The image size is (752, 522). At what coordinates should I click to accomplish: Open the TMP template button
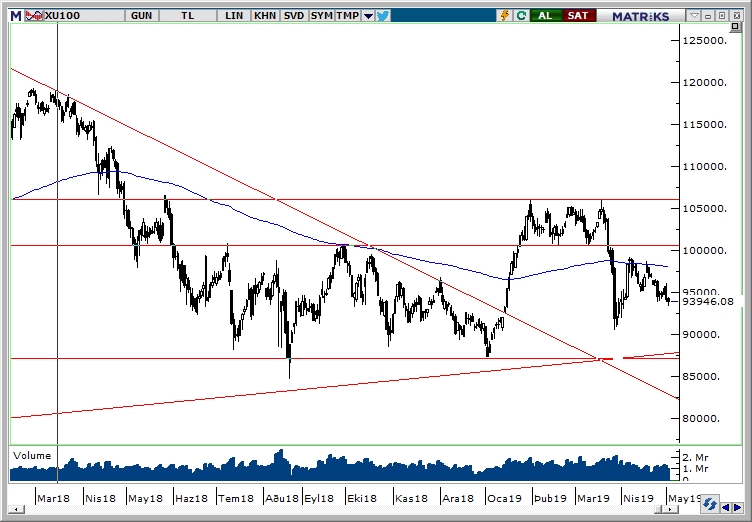tap(348, 16)
